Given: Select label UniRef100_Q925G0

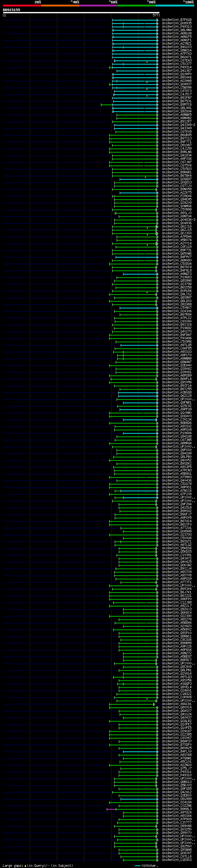Looking at the screenshot, I should coord(177,846).
